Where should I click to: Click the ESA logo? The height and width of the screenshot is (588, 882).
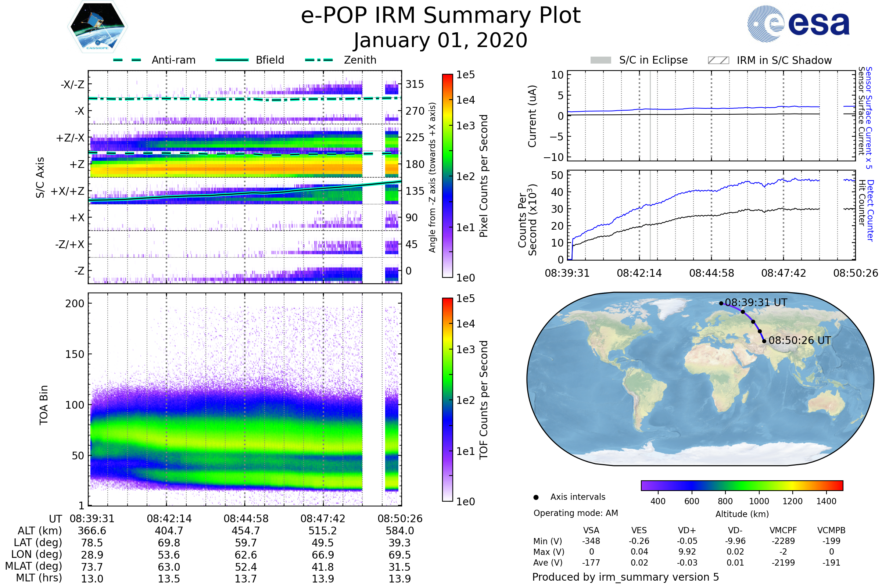coord(798,24)
